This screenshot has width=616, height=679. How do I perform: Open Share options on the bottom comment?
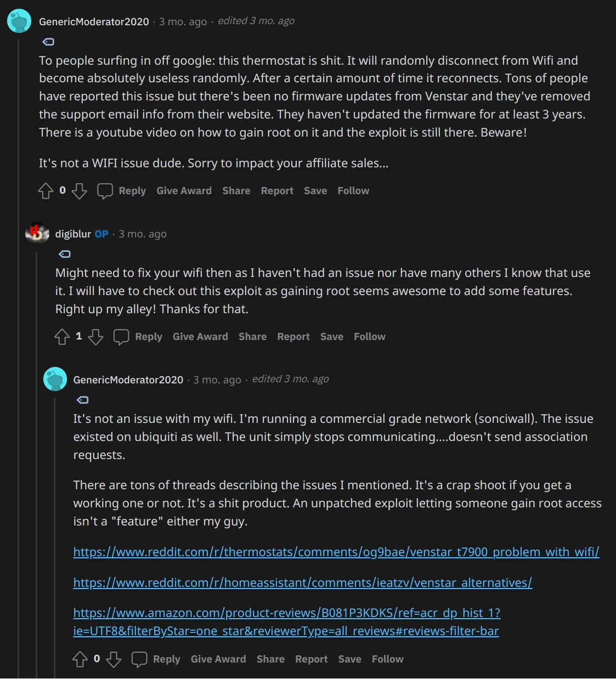click(x=270, y=659)
